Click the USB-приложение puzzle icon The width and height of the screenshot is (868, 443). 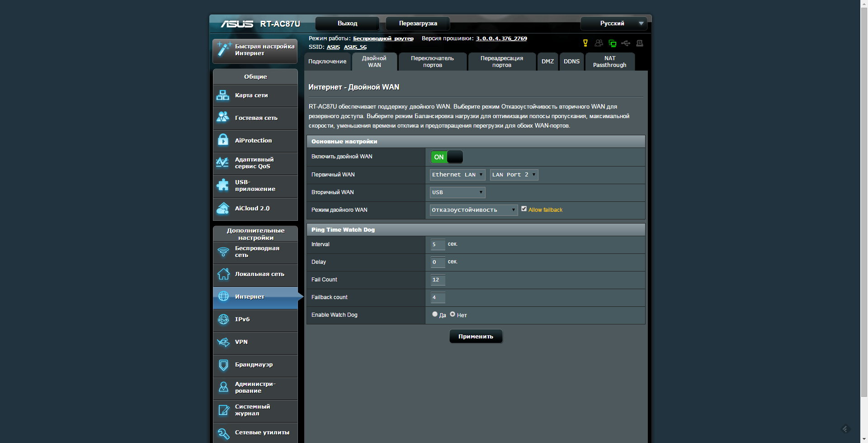[x=223, y=185]
